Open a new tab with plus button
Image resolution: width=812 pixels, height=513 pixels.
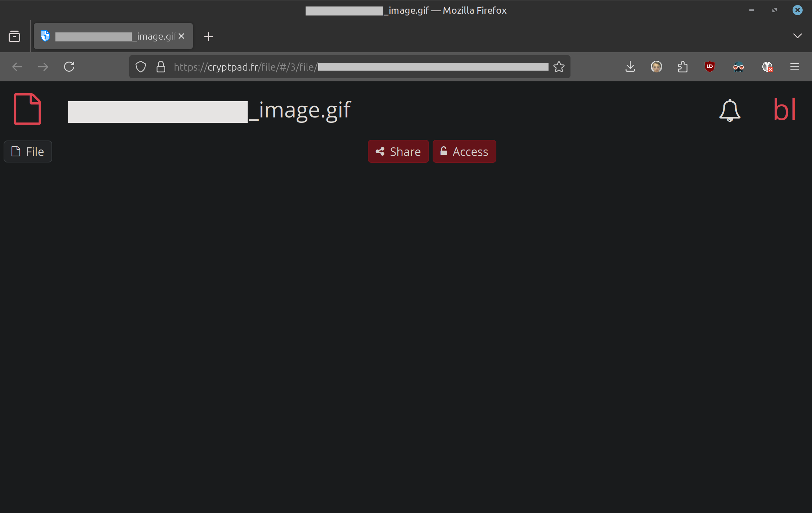(x=208, y=36)
